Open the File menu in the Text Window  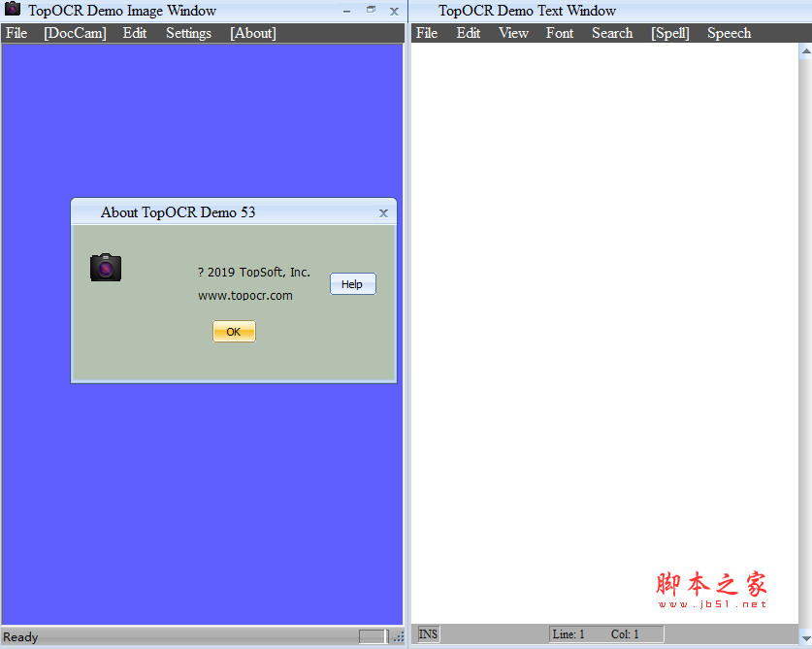[427, 33]
